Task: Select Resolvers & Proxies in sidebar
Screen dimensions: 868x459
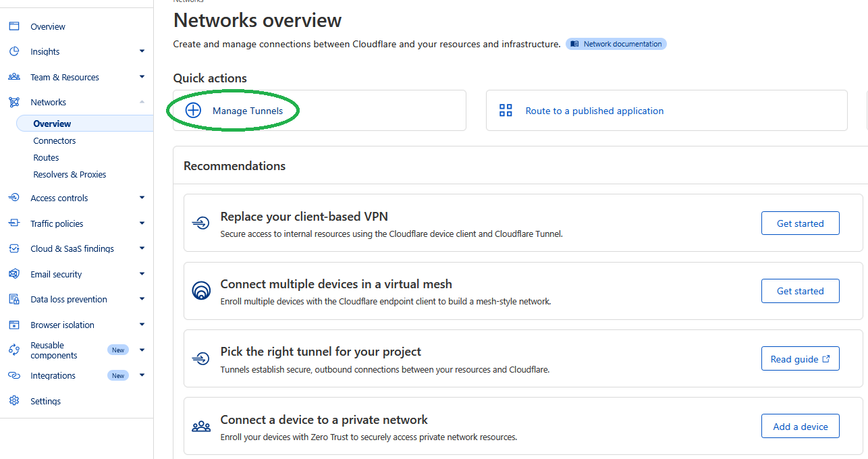Action: tap(70, 174)
